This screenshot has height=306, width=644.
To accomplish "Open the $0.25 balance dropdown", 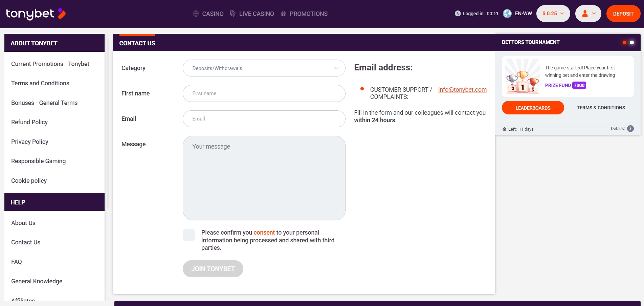I will (x=553, y=14).
